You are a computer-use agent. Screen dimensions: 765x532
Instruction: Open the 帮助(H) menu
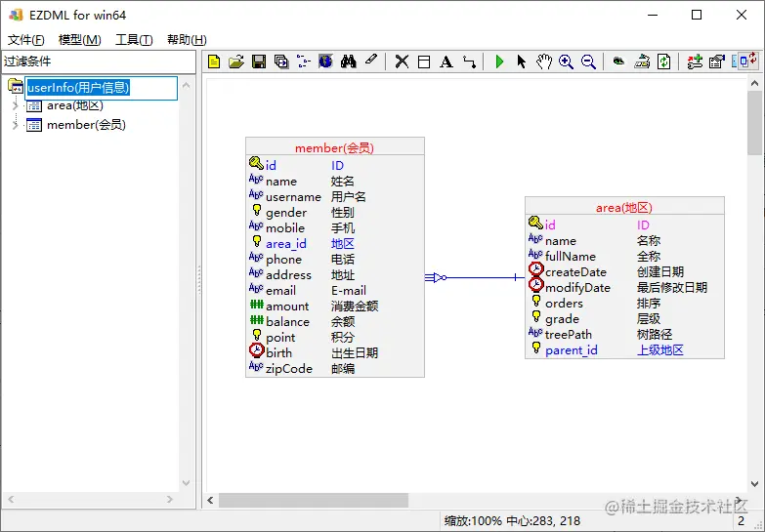(187, 40)
